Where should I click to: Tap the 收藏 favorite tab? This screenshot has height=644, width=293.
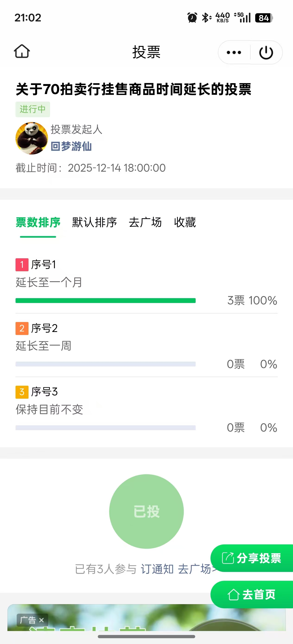coord(185,222)
